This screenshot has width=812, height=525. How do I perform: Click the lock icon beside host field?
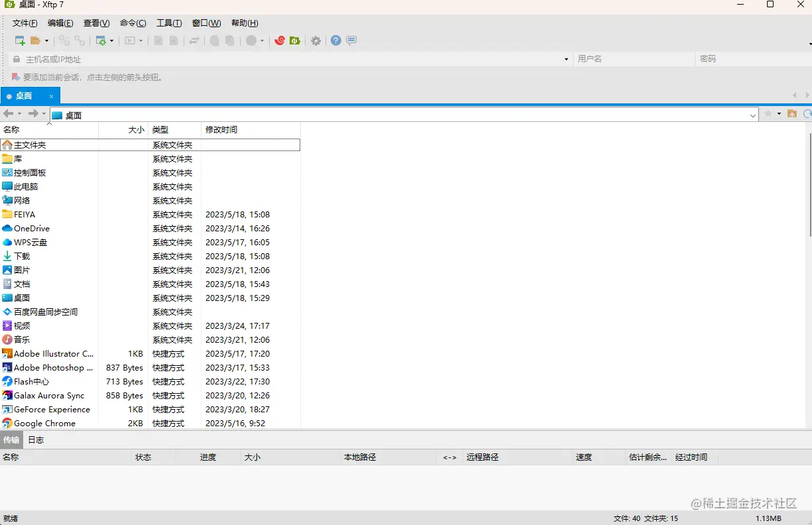17,59
